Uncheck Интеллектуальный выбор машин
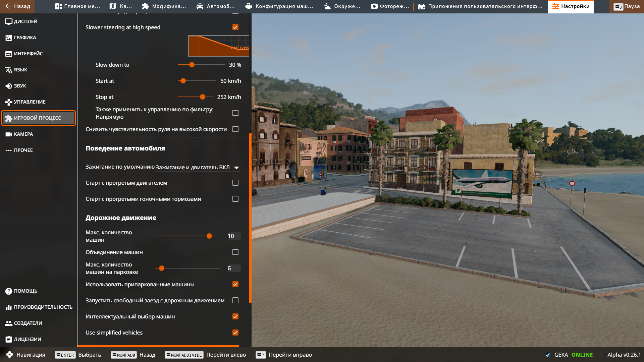This screenshot has height=362, width=644. coord(235,316)
